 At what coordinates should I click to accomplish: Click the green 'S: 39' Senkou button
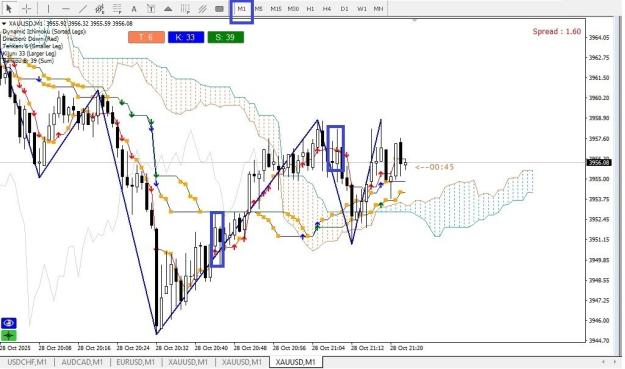(x=226, y=37)
